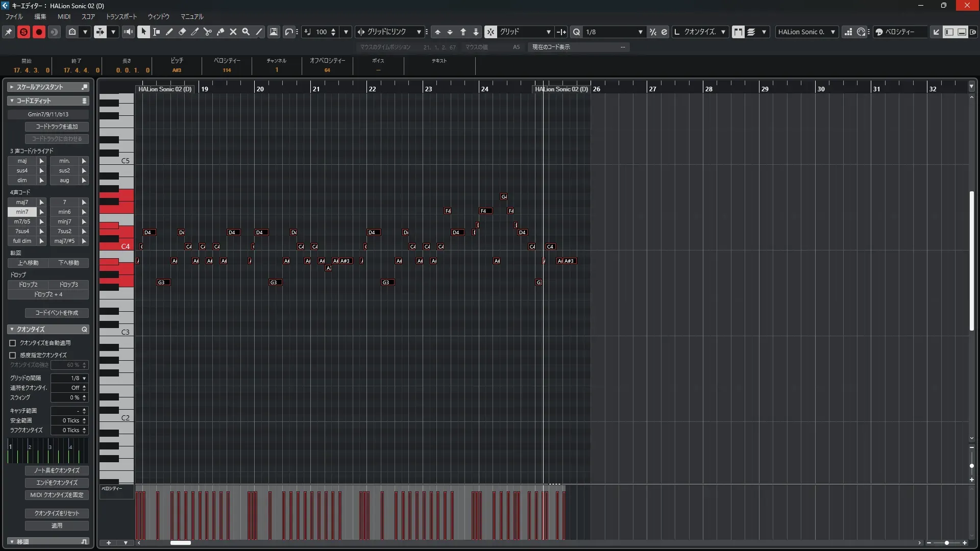Click the horizontal zoom slider
Viewport: 980px width, 551px height.
(x=947, y=543)
